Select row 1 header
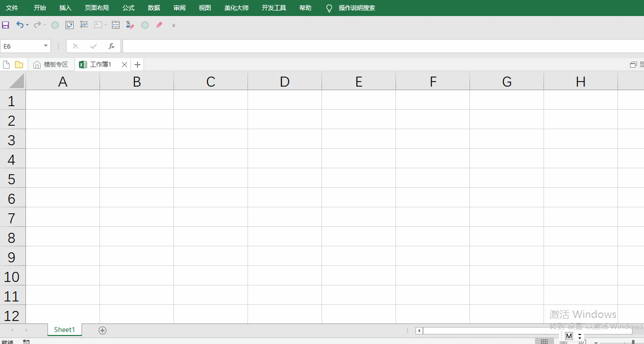This screenshot has height=344, width=644. 12,100
